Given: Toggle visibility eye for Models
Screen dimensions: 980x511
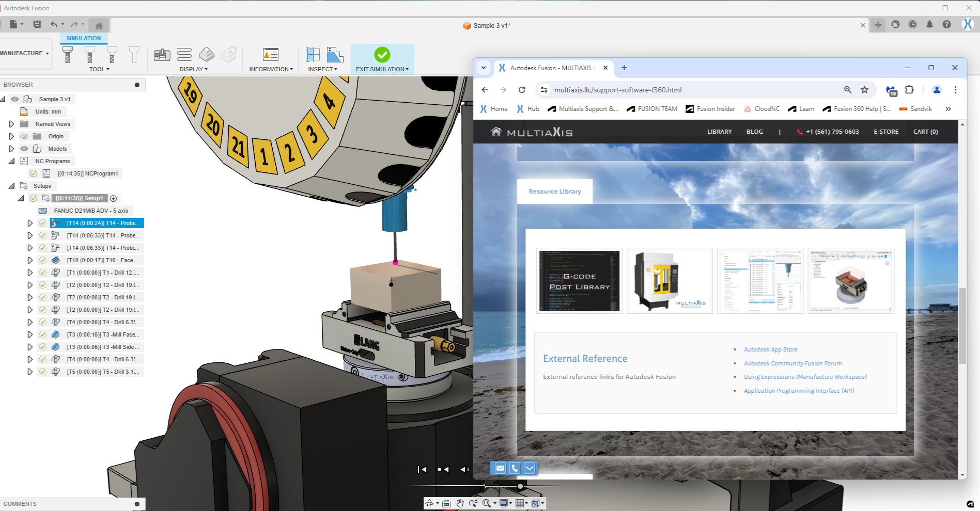Looking at the screenshot, I should pyautogui.click(x=24, y=149).
